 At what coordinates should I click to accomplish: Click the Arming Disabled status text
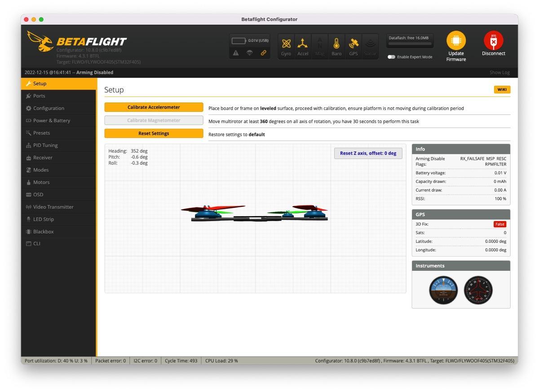(x=94, y=72)
